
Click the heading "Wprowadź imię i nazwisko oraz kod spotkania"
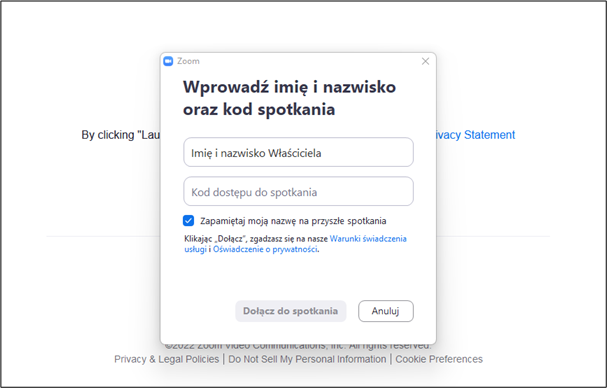[290, 98]
